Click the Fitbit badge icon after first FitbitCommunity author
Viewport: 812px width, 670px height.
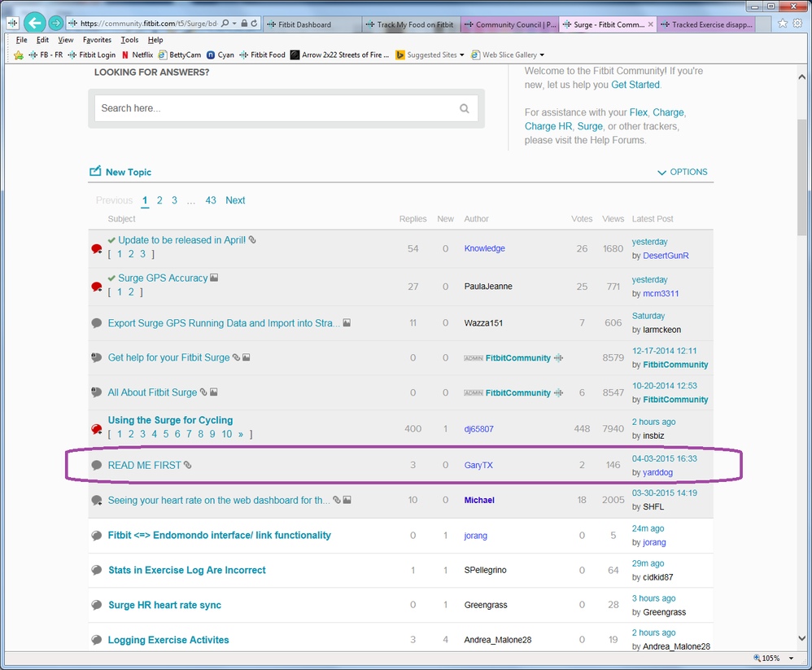[x=558, y=357]
